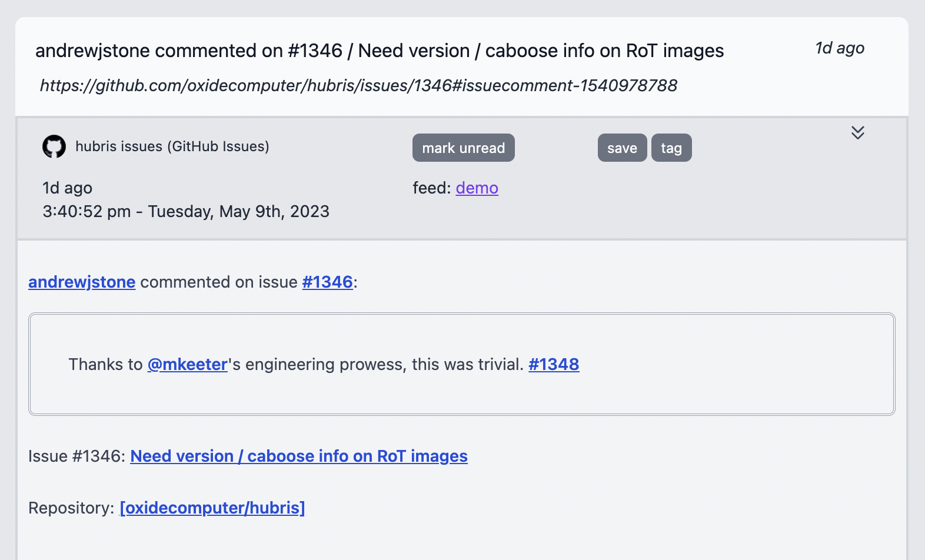Click the '1d ago' label below source
Screen dimensions: 925x560
(x=67, y=188)
